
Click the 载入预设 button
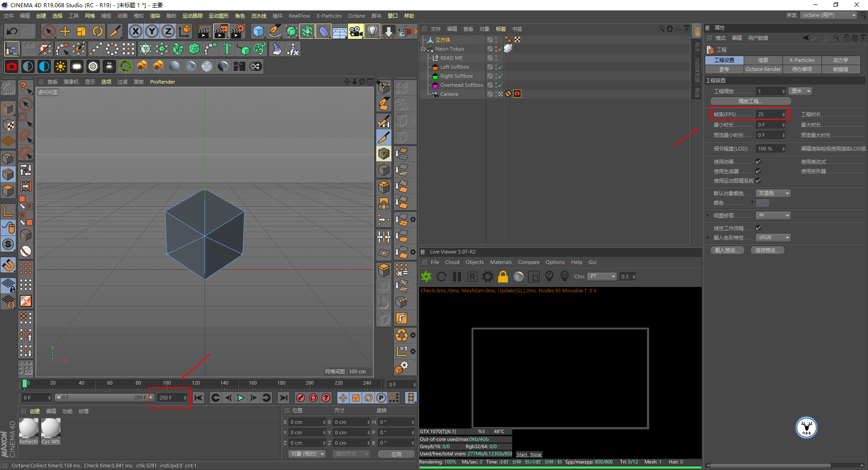(x=727, y=250)
